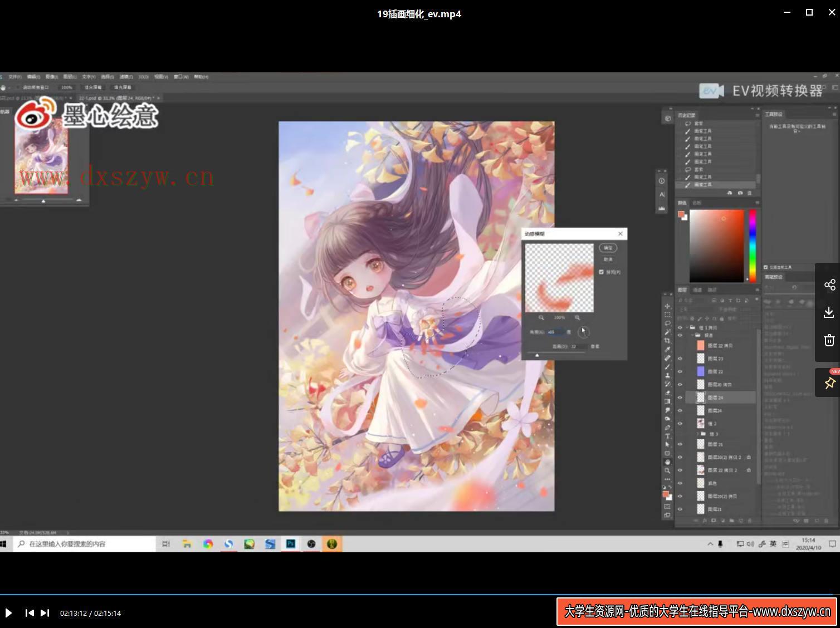Toggle the Preview checkbox in motion blur dialog
The height and width of the screenshot is (628, 840).
click(601, 272)
